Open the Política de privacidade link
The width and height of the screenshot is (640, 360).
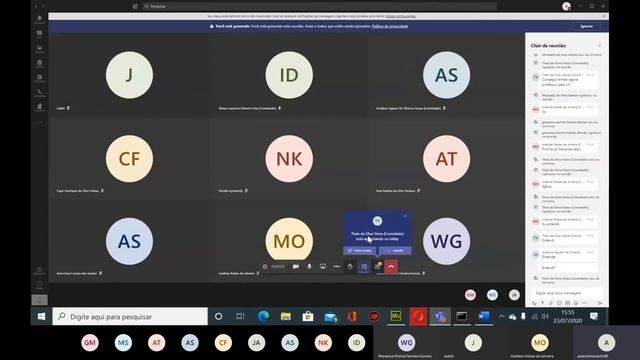390,26
